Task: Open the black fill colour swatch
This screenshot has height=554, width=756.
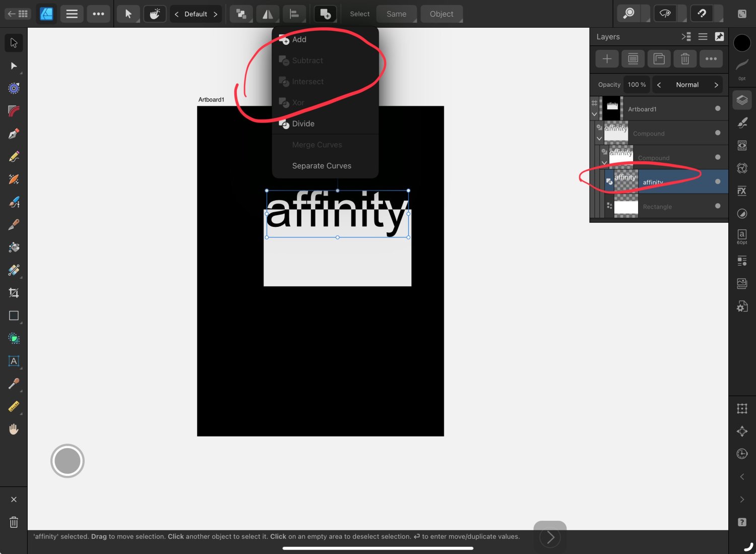Action: [742, 43]
